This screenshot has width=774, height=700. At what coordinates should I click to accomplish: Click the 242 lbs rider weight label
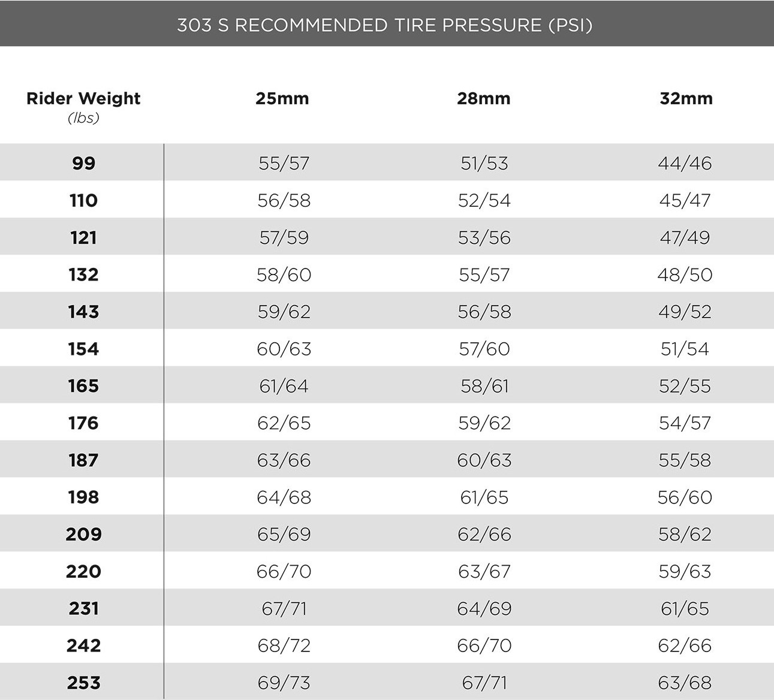point(83,645)
